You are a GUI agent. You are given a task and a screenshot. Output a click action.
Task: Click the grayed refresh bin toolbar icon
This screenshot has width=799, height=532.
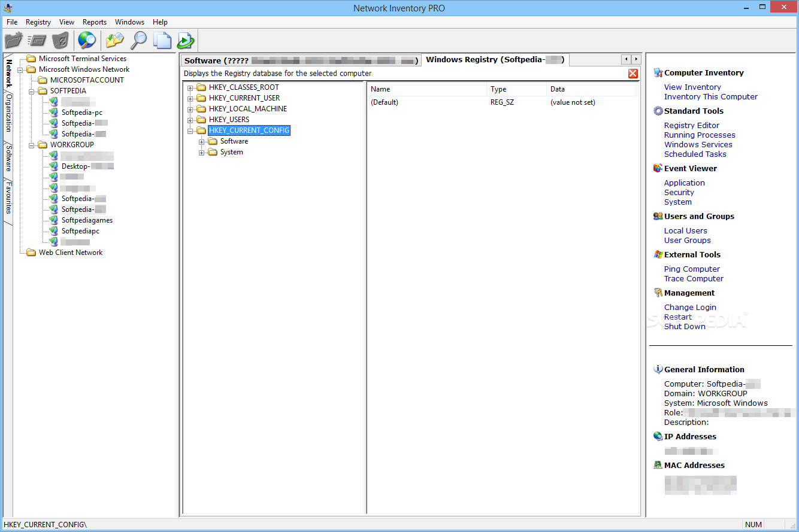click(60, 41)
